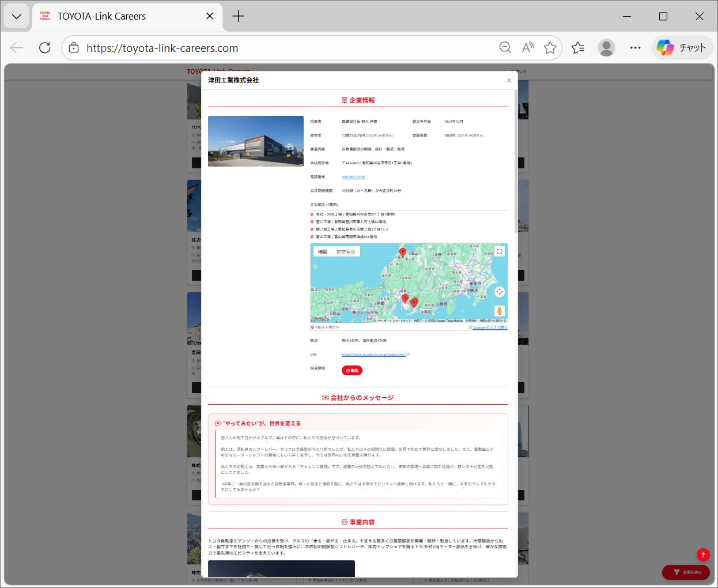The width and height of the screenshot is (718, 588).
Task: Switch map to 地図 view
Action: click(323, 252)
